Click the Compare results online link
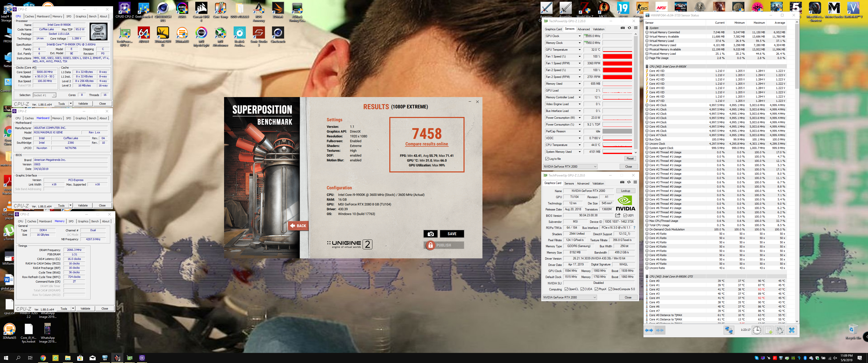 point(427,144)
